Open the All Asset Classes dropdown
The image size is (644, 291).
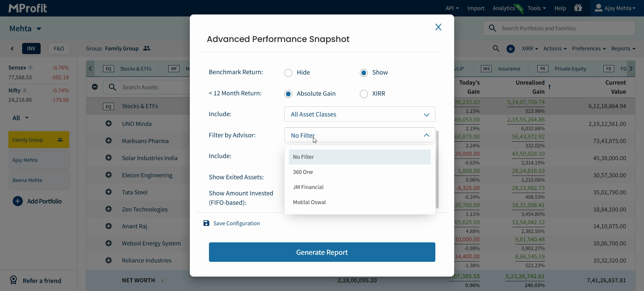360,114
